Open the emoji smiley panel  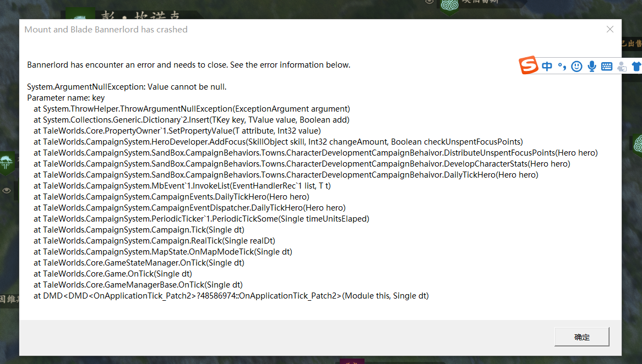(576, 66)
